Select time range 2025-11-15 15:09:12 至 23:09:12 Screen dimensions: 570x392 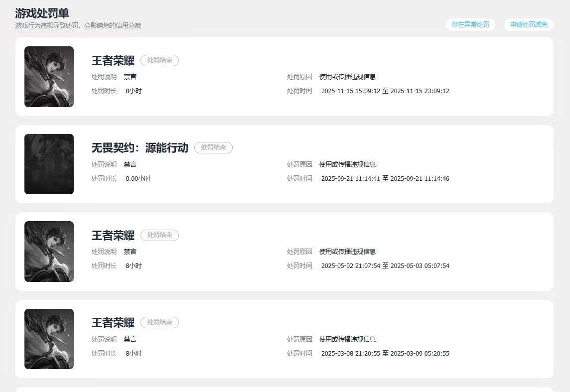385,91
